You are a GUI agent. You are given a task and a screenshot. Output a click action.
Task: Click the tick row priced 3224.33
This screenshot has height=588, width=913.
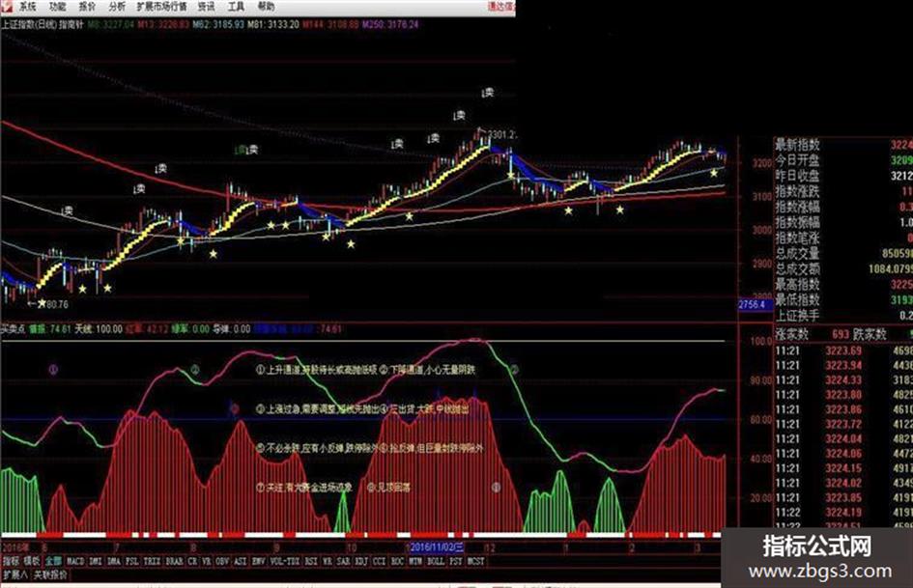[843, 379]
